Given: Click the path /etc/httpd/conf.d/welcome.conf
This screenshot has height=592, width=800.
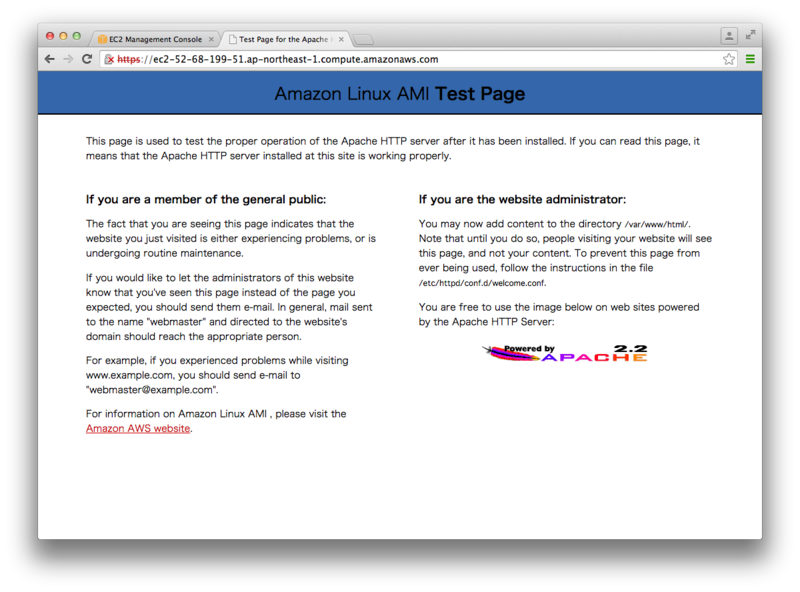Looking at the screenshot, I should pyautogui.click(x=482, y=283).
